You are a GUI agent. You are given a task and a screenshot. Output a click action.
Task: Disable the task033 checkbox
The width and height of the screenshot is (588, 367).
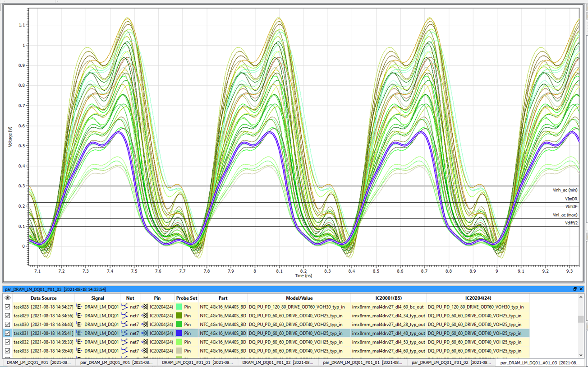7,351
